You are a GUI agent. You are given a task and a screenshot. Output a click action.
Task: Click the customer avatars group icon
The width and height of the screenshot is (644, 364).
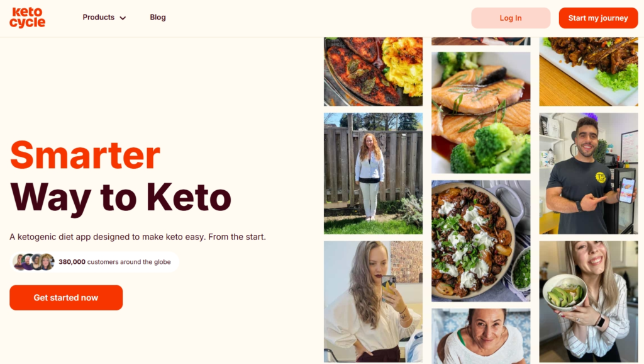(x=33, y=261)
